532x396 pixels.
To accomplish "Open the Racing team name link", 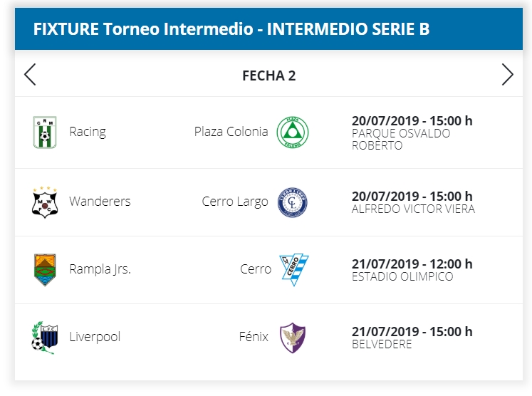I will [88, 132].
